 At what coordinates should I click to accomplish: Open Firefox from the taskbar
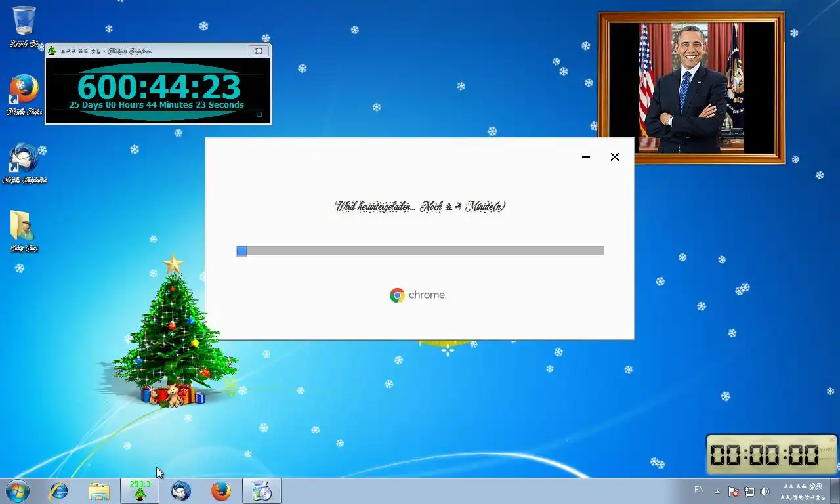221,491
